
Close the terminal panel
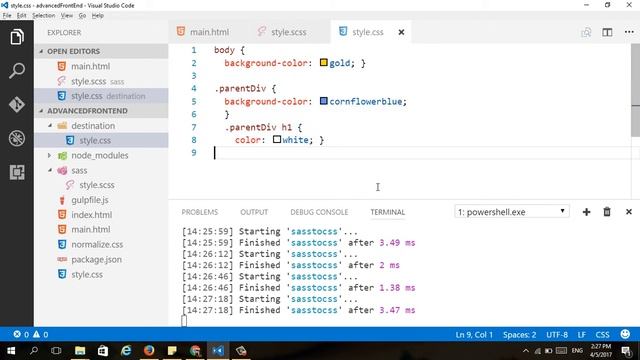(629, 212)
